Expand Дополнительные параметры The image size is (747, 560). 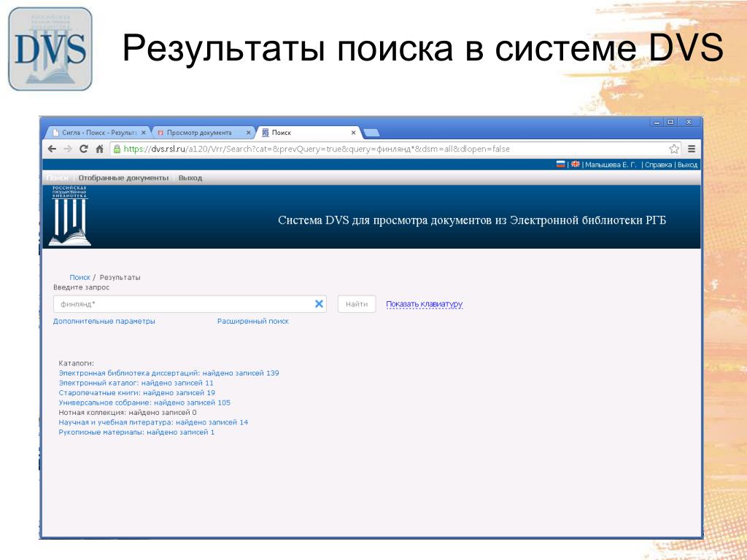coord(104,321)
